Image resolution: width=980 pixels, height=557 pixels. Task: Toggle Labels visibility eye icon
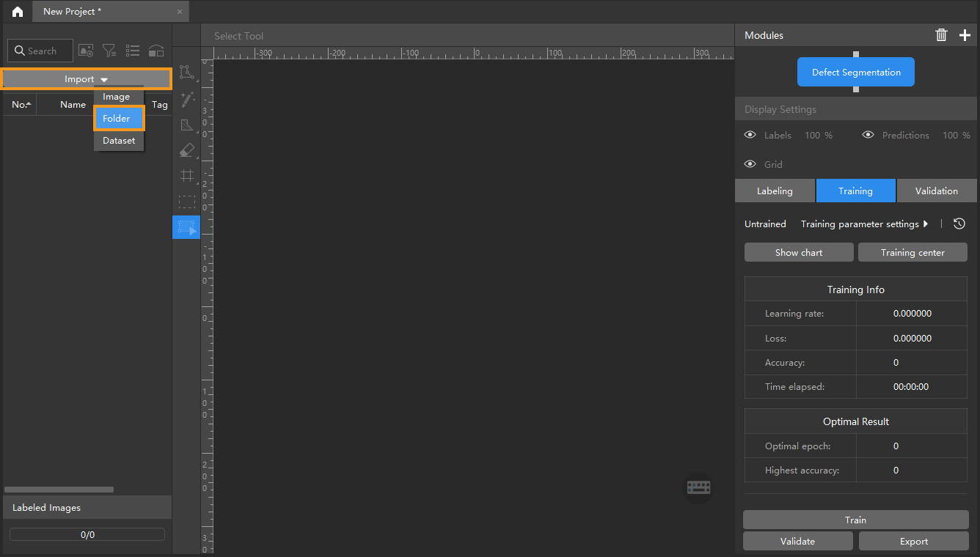pyautogui.click(x=750, y=135)
